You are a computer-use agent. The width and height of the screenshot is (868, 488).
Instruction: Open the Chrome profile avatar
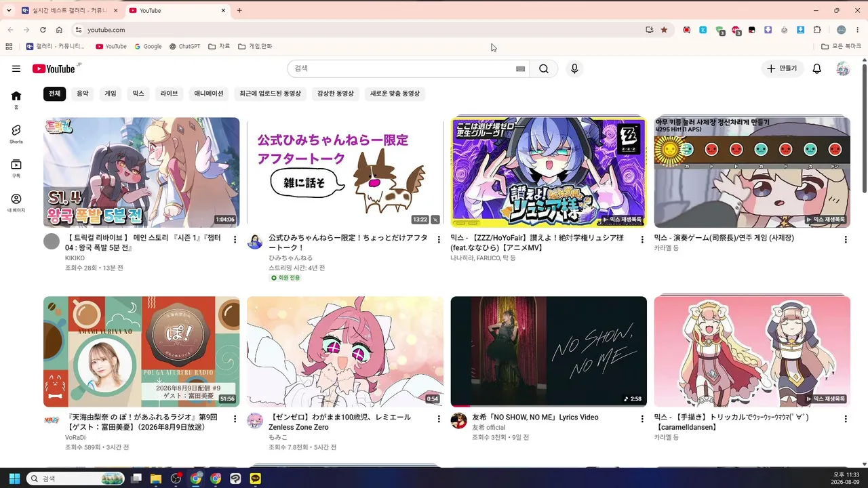coord(842,30)
